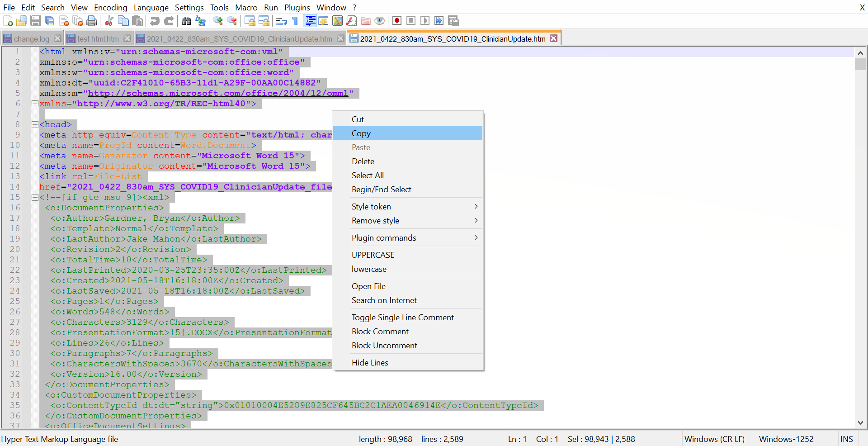Screen dimensions: 868x446
Task: Switch to the change.log tab
Action: click(31, 39)
